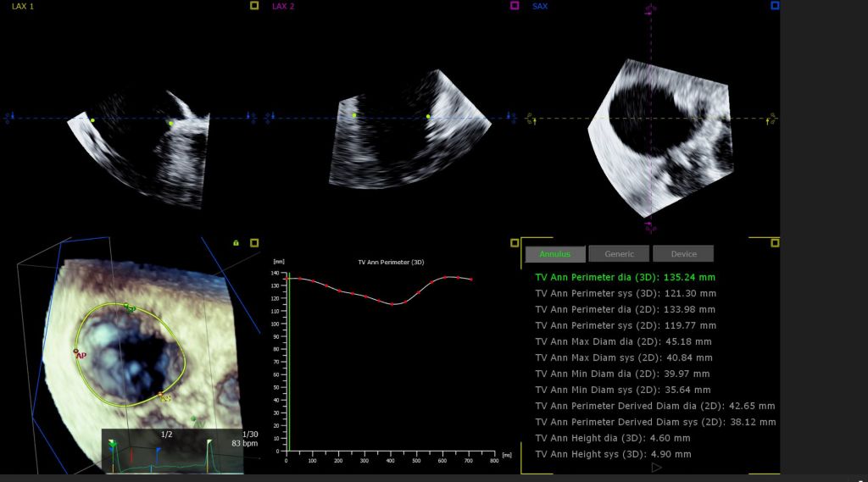The width and height of the screenshot is (868, 482).
Task: Select TV Ann Height sys (3D) row
Action: click(614, 454)
